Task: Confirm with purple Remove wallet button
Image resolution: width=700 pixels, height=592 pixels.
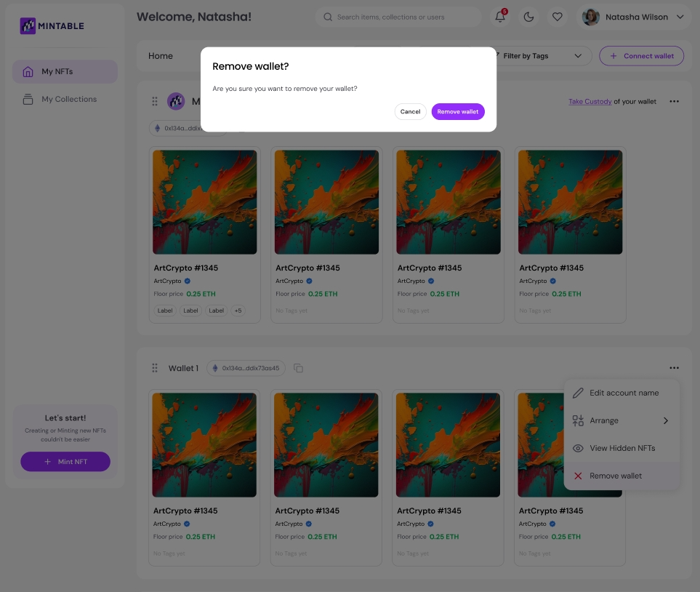Action: coord(458,111)
